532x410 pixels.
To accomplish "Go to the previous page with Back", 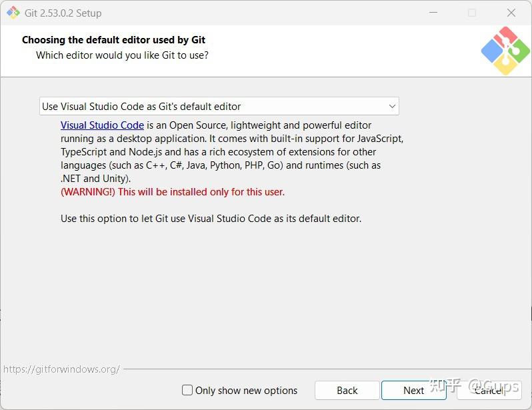I will (x=347, y=390).
